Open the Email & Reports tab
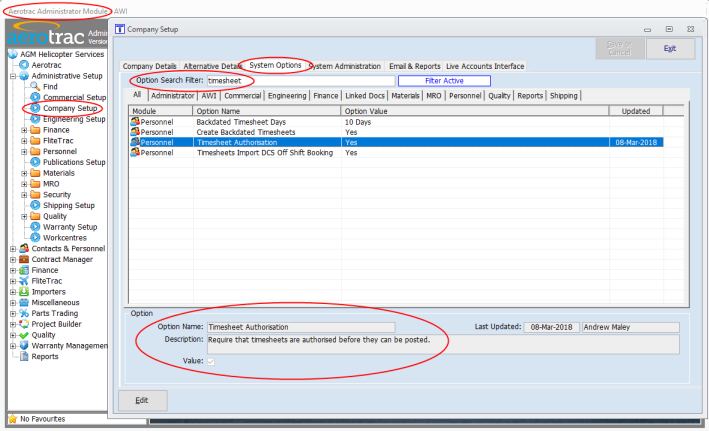Viewport: 709px width, 431px height. coord(414,66)
